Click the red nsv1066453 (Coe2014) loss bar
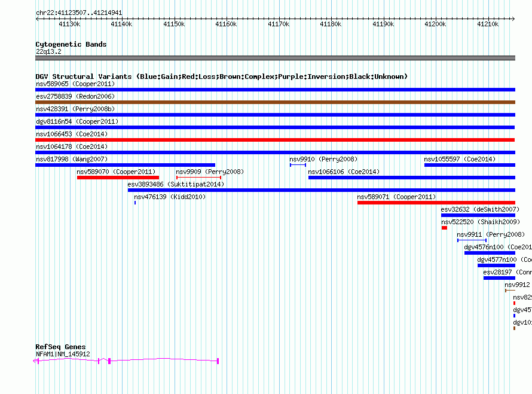The width and height of the screenshot is (532, 394). point(275,140)
